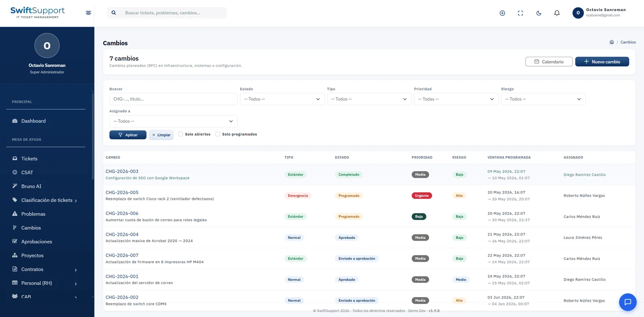644x317 pixels.
Task: Toggle fullscreen mode icon
Action: [x=520, y=13]
